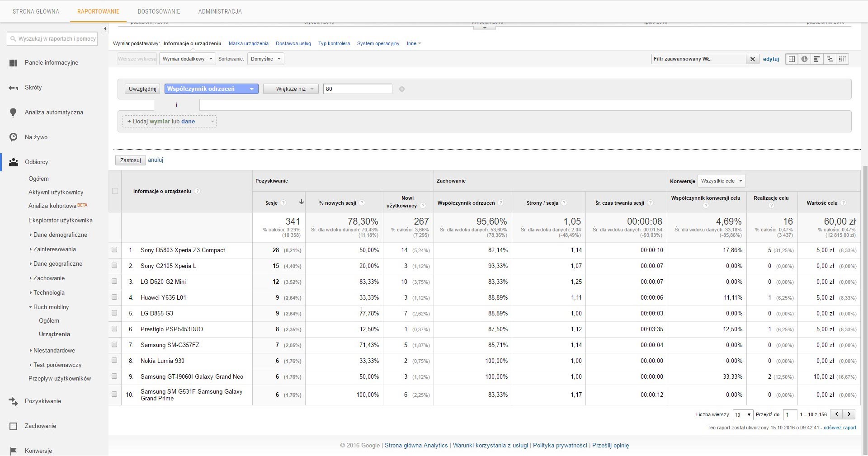The height and width of the screenshot is (456, 868).
Task: Open the Inne dimensions dropdown
Action: coord(414,43)
